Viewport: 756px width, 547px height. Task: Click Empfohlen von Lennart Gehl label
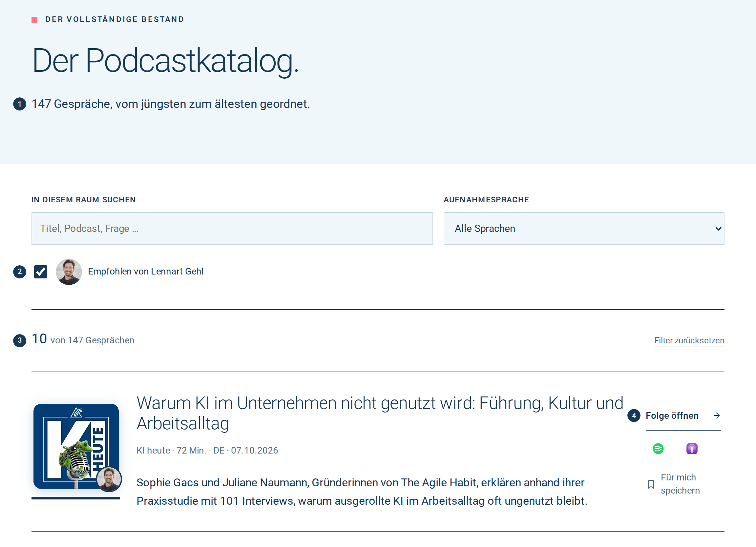tap(146, 272)
